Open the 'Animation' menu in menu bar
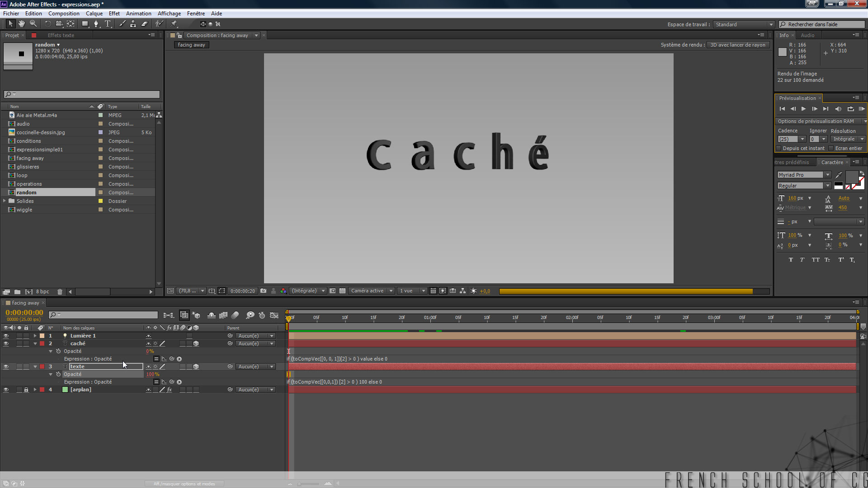 138,13
